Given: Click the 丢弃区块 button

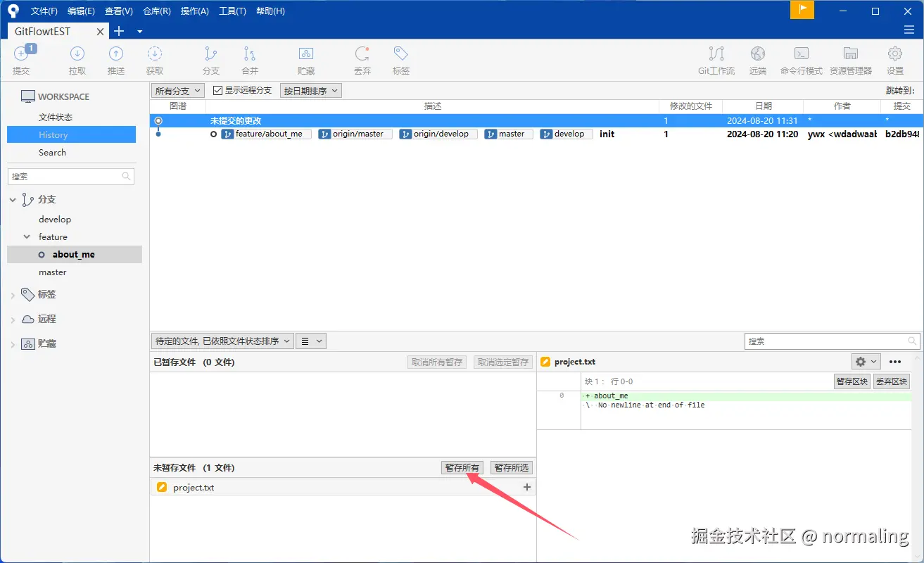Looking at the screenshot, I should click(892, 381).
